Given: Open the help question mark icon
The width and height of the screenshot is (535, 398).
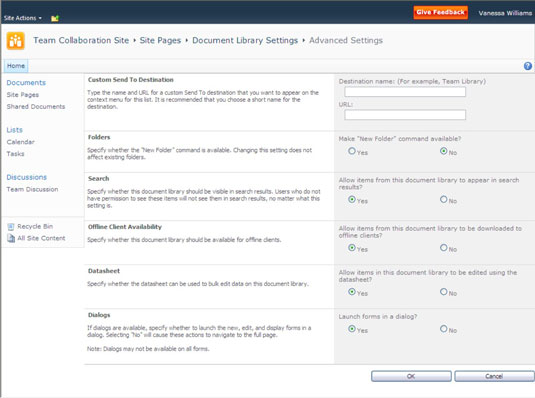Looking at the screenshot, I should tap(527, 66).
